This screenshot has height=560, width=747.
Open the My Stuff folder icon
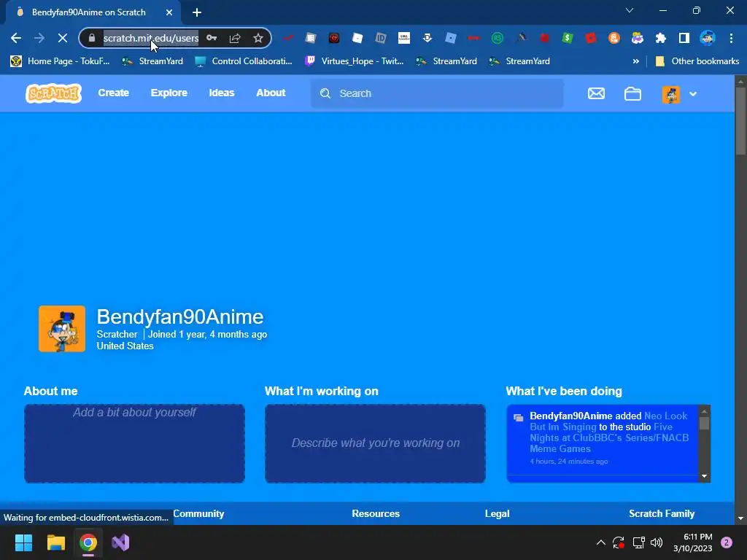[632, 94]
